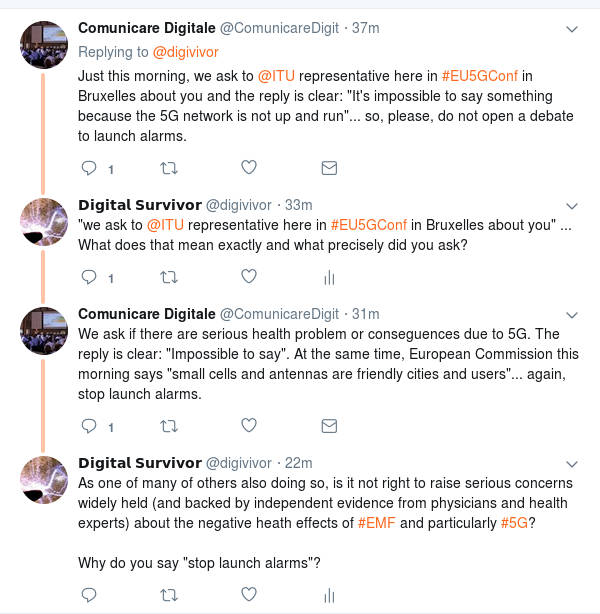Retweet the first Comunicare Digitale tweet

click(169, 168)
